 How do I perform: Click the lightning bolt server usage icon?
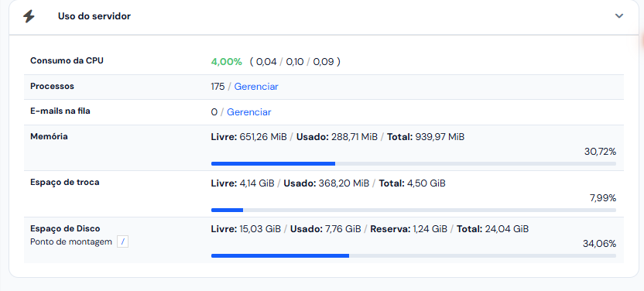pos(29,16)
